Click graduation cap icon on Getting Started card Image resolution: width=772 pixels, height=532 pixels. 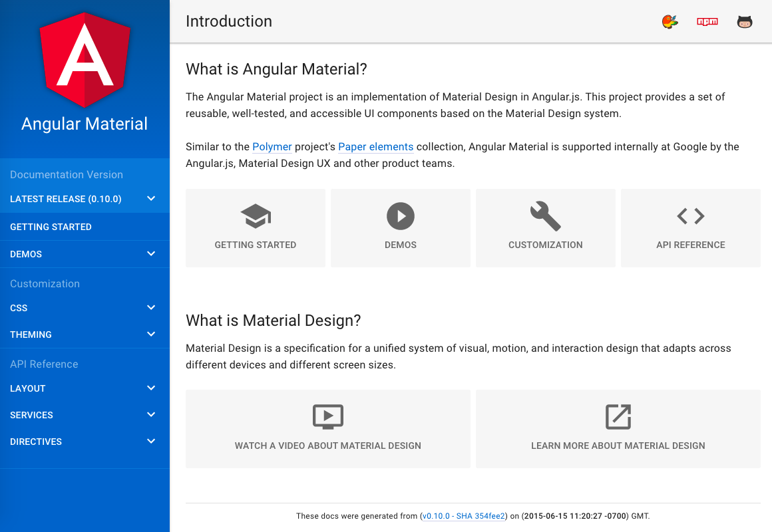256,216
